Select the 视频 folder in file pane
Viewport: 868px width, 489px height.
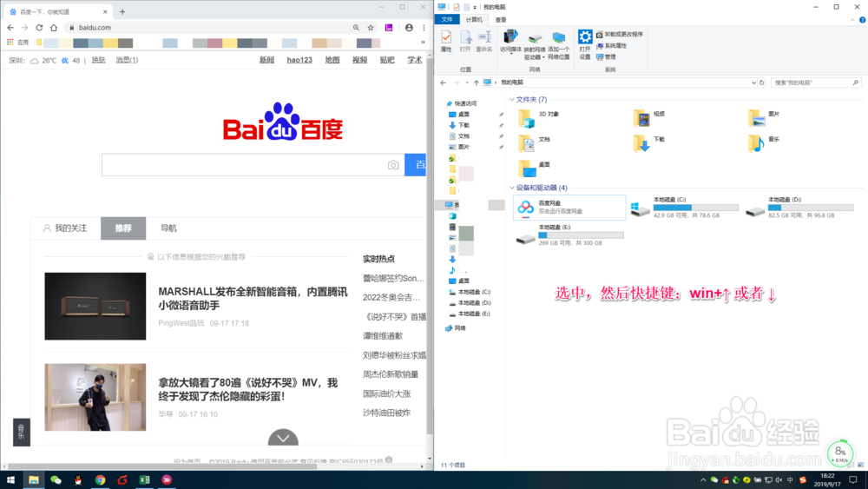pyautogui.click(x=648, y=118)
